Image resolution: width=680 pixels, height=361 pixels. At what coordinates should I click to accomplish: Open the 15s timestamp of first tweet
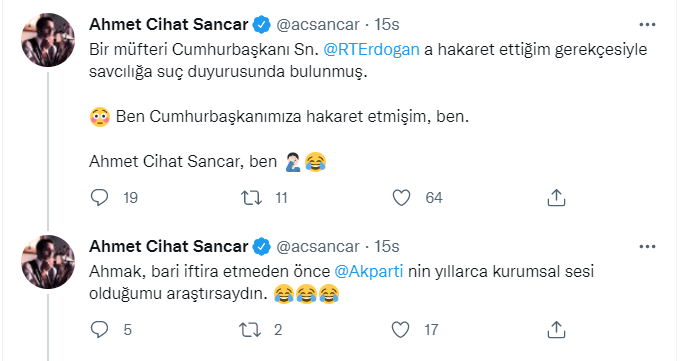click(387, 25)
